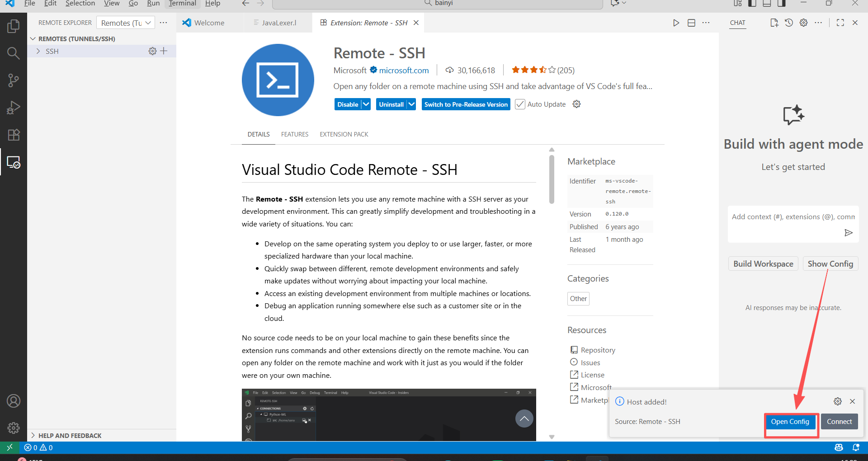Expand HELP AND FEEDBACK section
Screen dimensions: 868x461
(x=33, y=435)
